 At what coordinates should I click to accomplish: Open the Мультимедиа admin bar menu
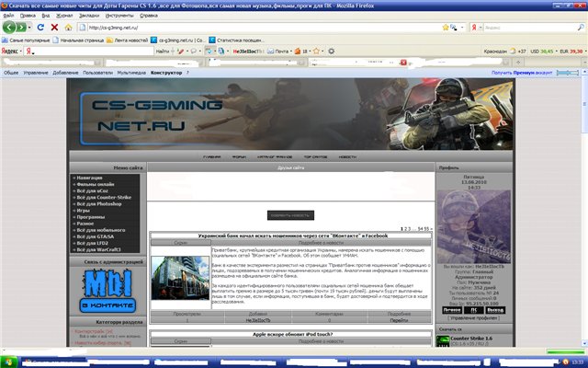[x=131, y=73]
